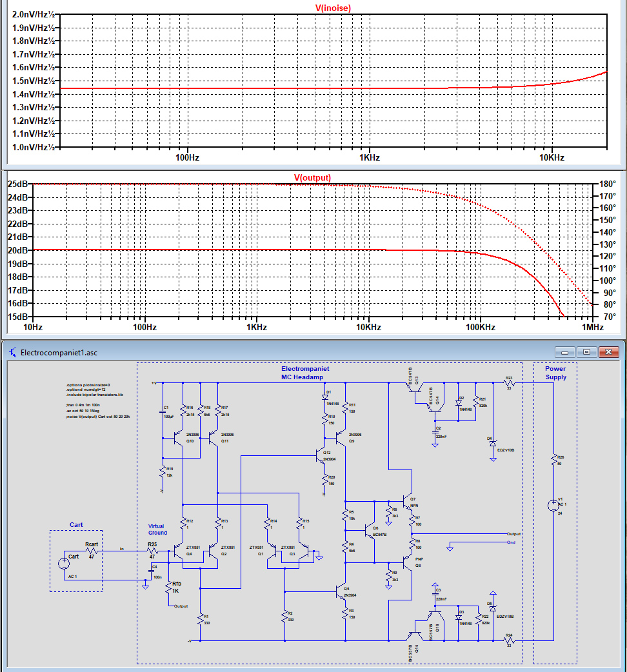Select the V1 power supply voltage source

pyautogui.click(x=553, y=505)
